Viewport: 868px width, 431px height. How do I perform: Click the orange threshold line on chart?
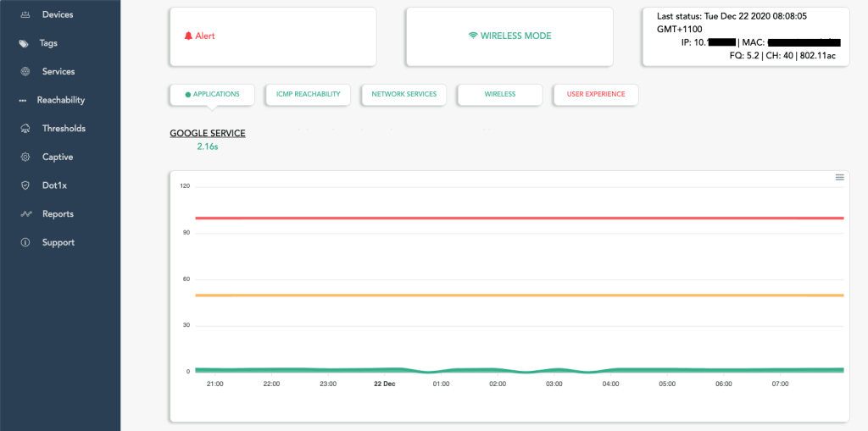(509, 295)
